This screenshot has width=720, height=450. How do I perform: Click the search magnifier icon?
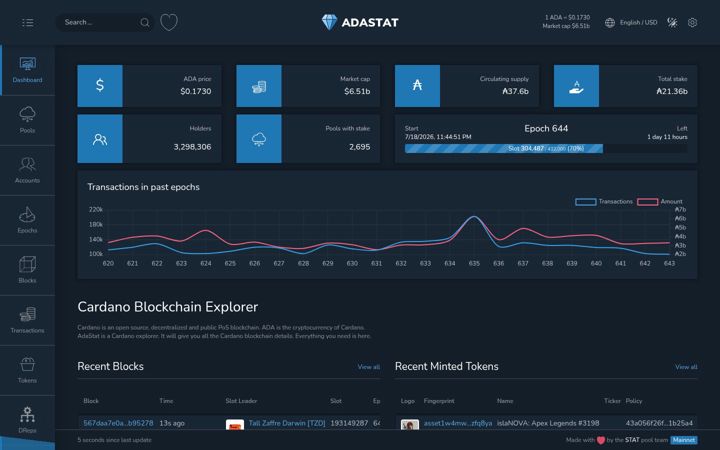(x=145, y=22)
